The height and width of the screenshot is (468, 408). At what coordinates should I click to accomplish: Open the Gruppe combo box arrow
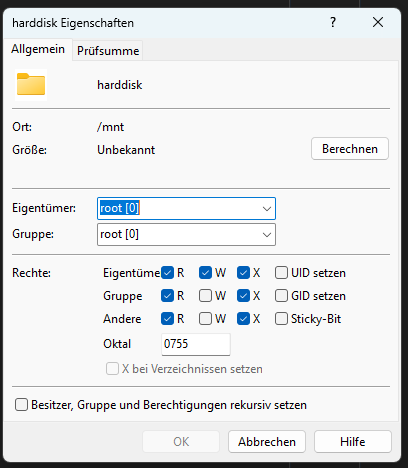tap(267, 235)
